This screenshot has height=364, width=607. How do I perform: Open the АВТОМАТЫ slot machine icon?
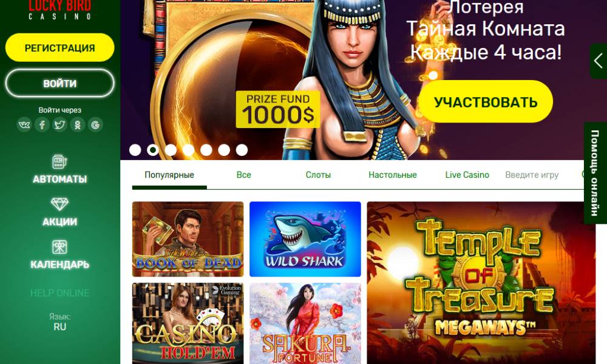point(59,162)
